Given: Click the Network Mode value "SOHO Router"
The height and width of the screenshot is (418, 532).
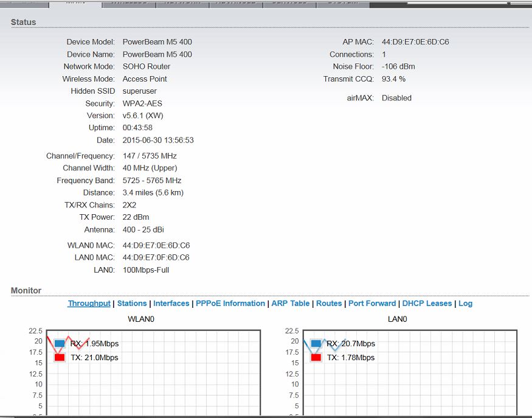Looking at the screenshot, I should pos(147,66).
